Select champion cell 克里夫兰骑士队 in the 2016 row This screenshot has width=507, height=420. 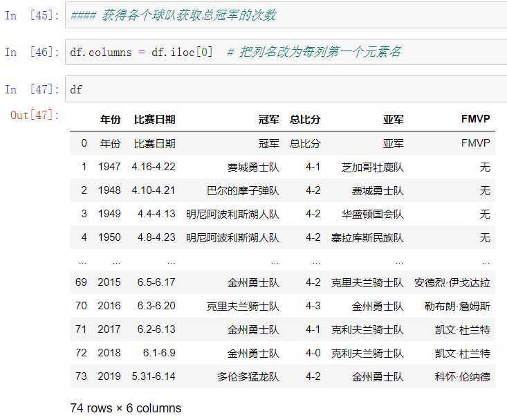243,306
